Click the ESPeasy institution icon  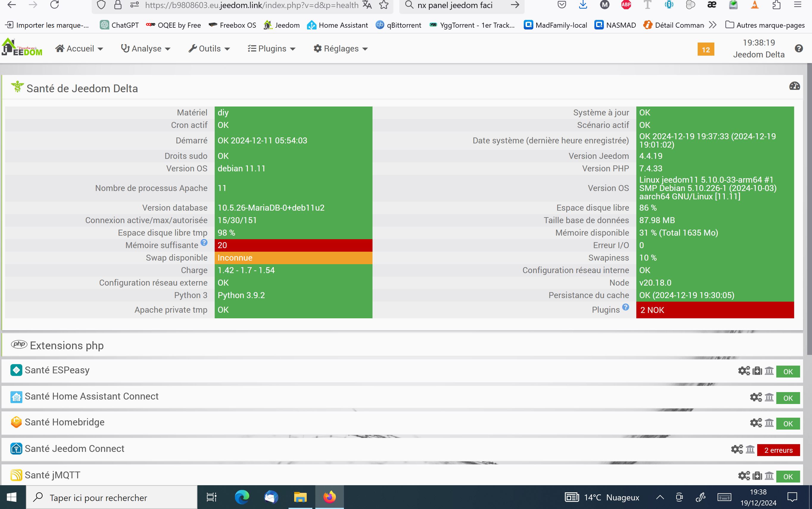click(x=769, y=371)
